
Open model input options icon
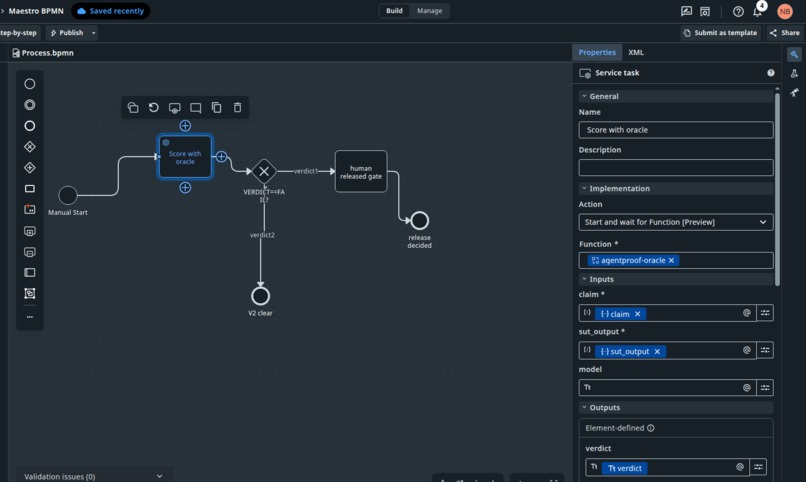(765, 387)
